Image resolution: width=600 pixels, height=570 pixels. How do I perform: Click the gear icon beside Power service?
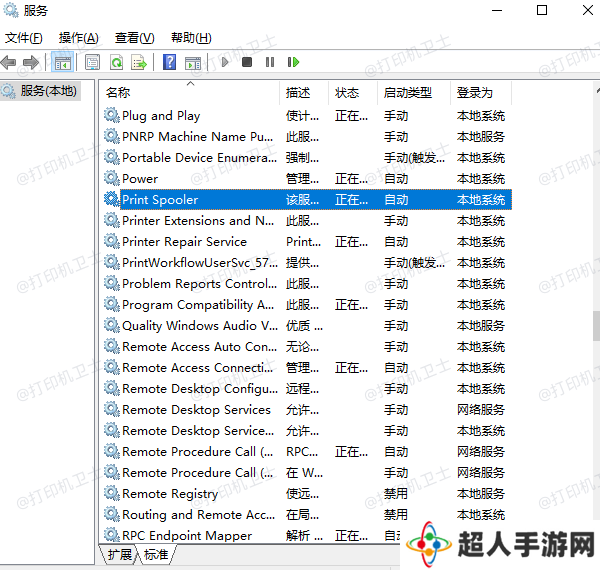(x=112, y=178)
